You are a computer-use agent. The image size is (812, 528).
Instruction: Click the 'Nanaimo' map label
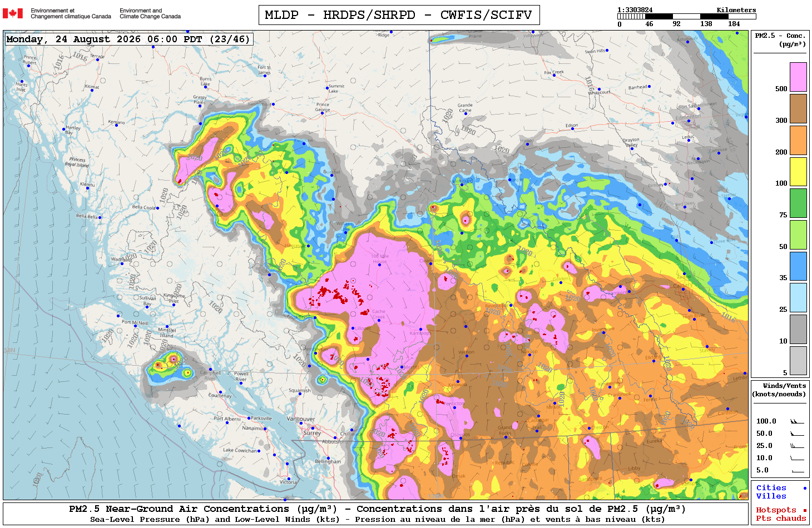coord(252,429)
